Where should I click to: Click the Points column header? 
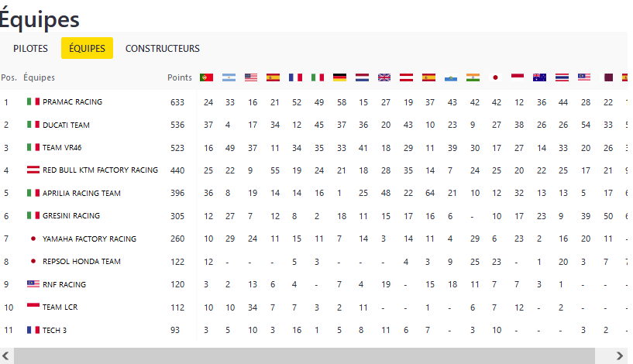[x=180, y=77]
